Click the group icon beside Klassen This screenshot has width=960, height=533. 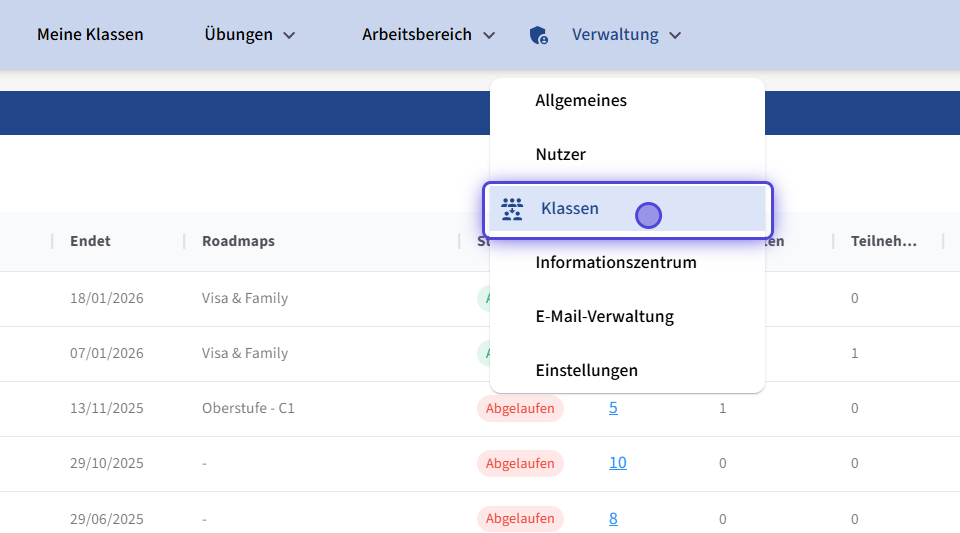pos(512,209)
